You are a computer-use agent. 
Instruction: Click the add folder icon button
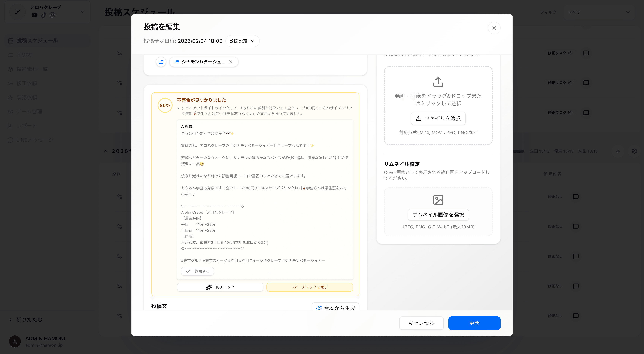(161, 62)
